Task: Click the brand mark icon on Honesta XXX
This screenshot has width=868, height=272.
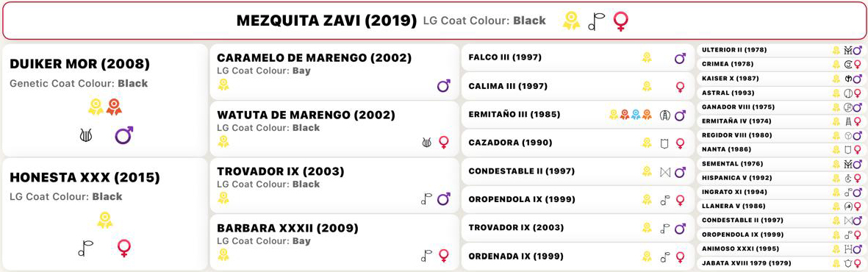Action: tap(86, 248)
